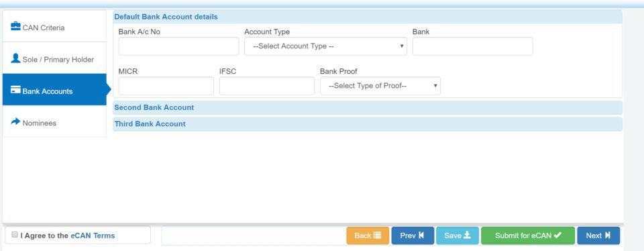Click the checkmark icon on Submit for eCAN
Image resolution: width=644 pixels, height=251 pixels.
pos(557,236)
